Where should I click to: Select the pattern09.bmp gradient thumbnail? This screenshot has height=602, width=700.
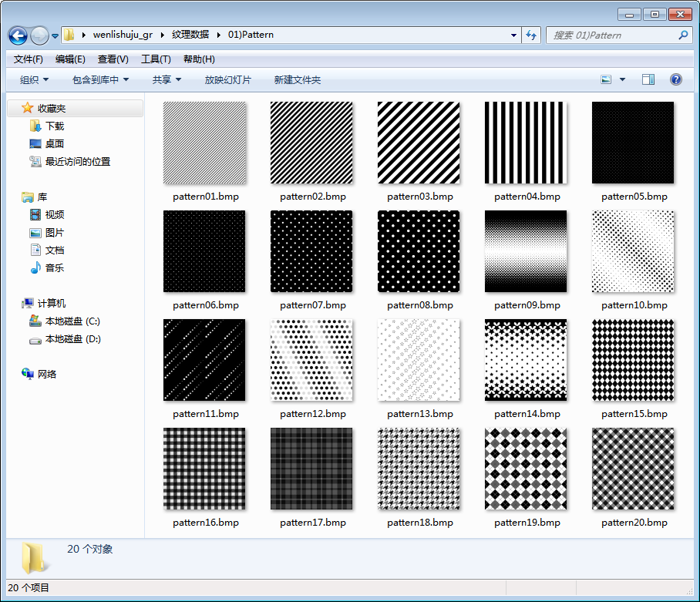(526, 251)
